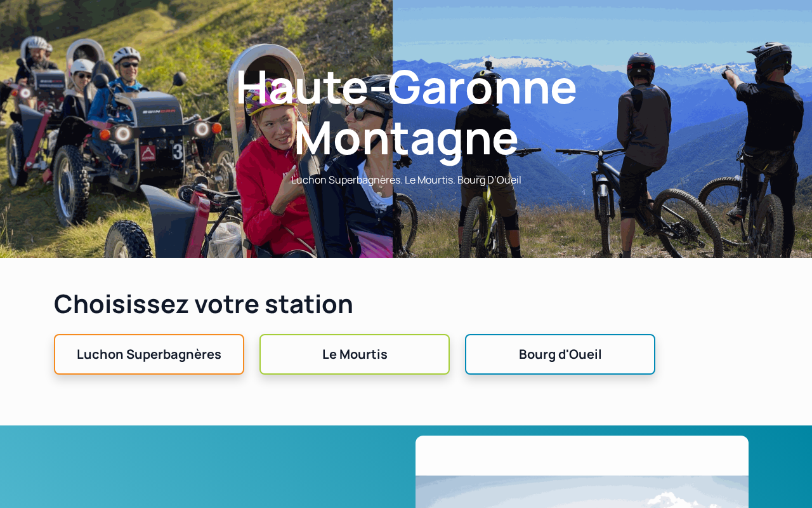
Task: Click the Haute-Garonne Montagne hero title
Action: point(406,112)
